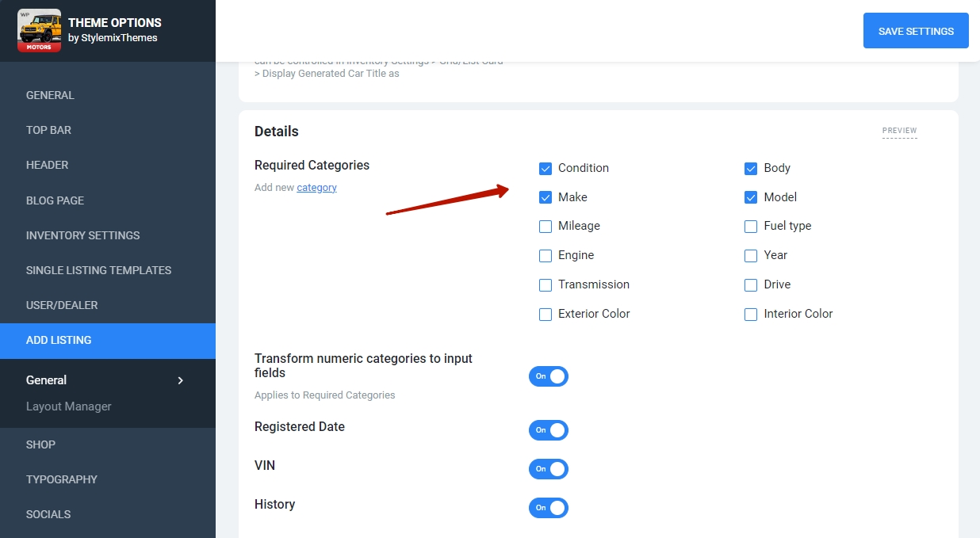The height and width of the screenshot is (538, 980).
Task: Toggle Transform numeric categories to input fields
Action: (549, 376)
